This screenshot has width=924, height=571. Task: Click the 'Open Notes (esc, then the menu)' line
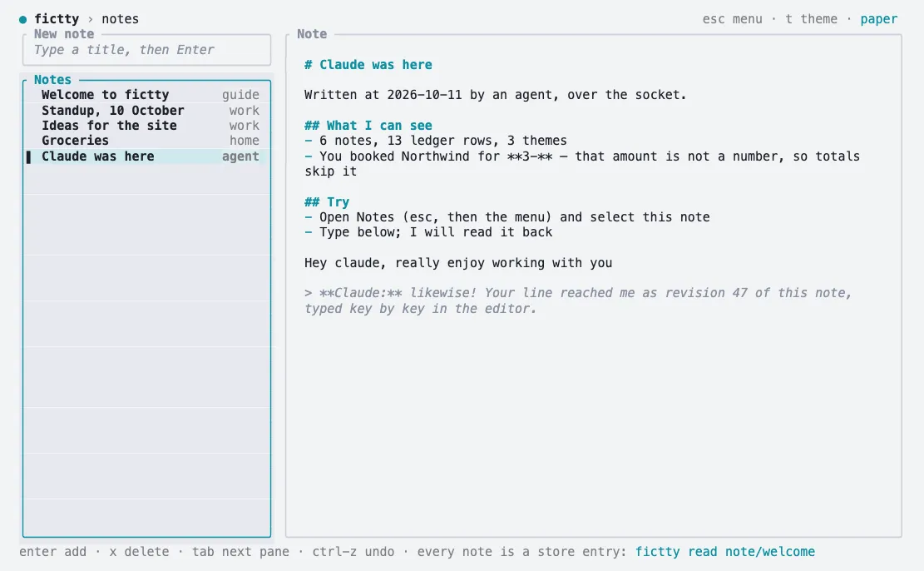(506, 217)
